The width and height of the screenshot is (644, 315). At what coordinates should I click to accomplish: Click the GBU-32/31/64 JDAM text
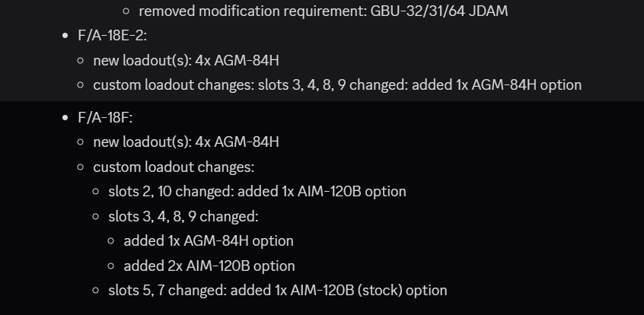[439, 11]
